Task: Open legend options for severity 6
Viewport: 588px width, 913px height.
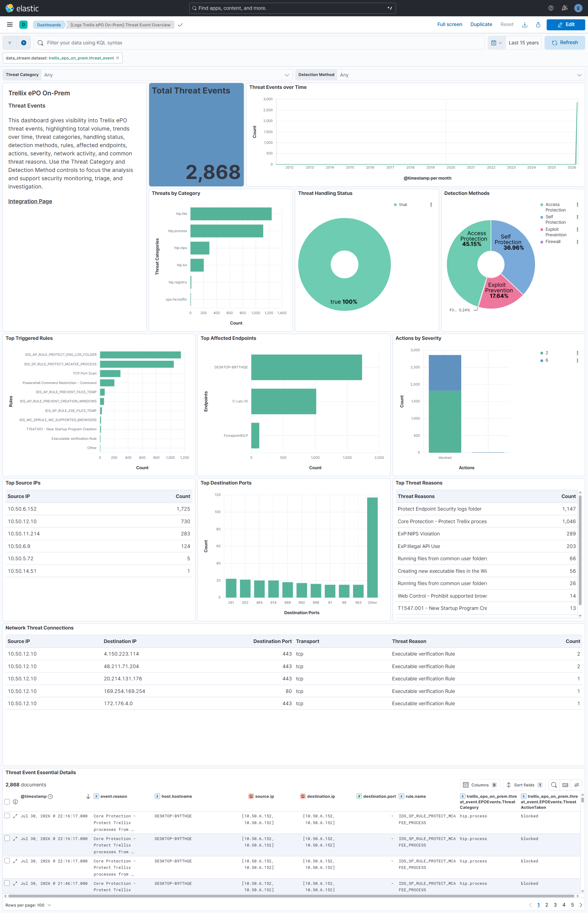Action: 577,361
